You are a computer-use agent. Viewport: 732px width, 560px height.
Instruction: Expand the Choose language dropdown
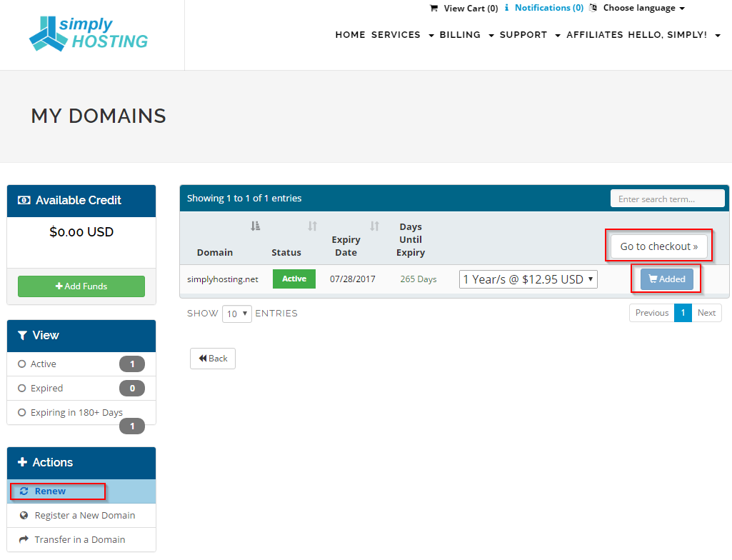pyautogui.click(x=643, y=8)
